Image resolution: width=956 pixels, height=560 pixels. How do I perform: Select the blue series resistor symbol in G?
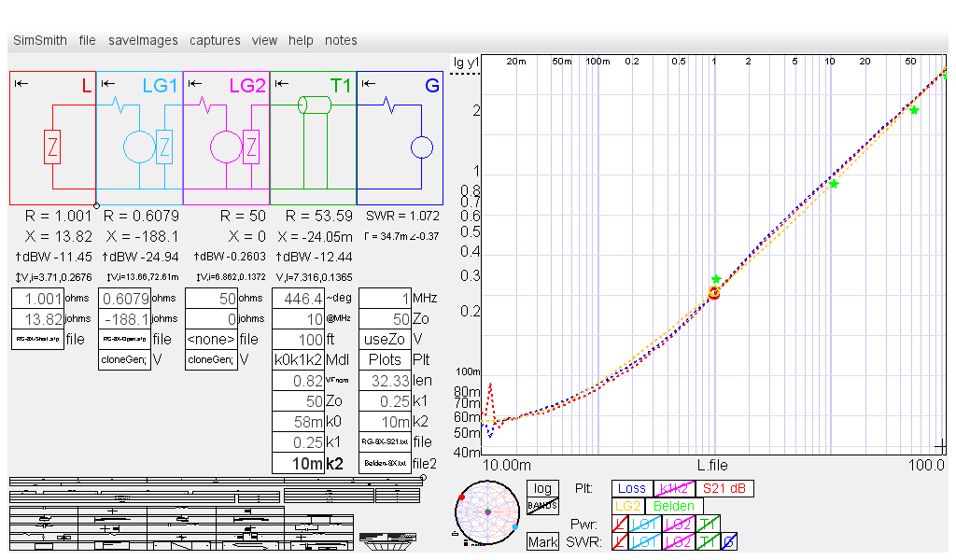point(388,105)
